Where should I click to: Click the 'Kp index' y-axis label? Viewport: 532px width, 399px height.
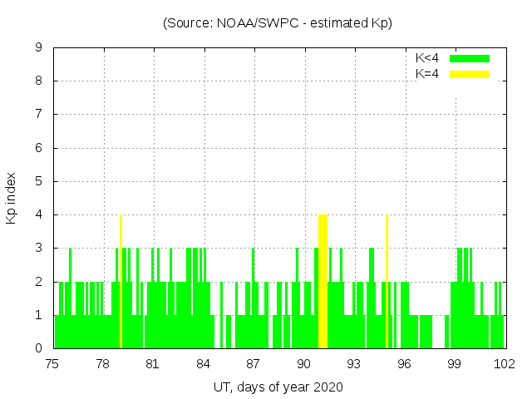point(12,198)
